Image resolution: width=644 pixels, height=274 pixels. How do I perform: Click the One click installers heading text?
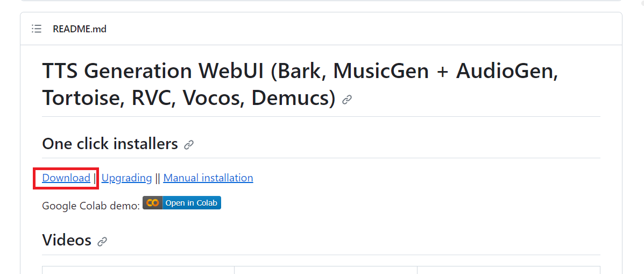[x=110, y=144]
